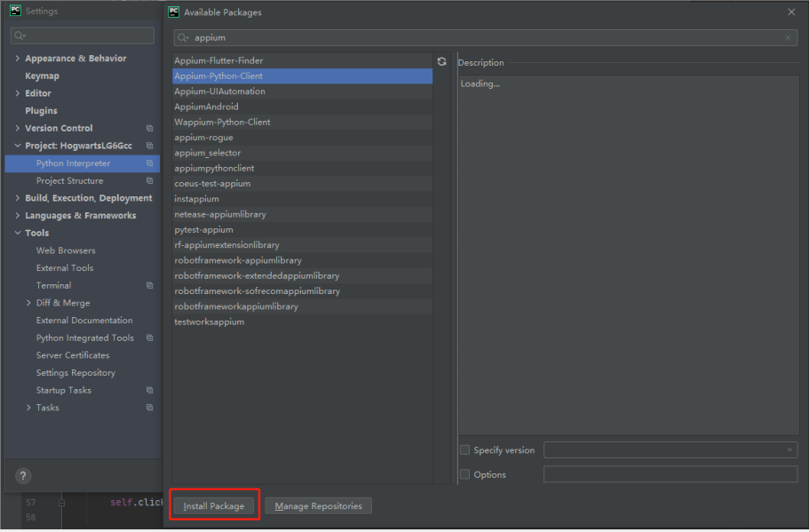Click the Install Package button
The image size is (809, 532).
[x=214, y=505]
